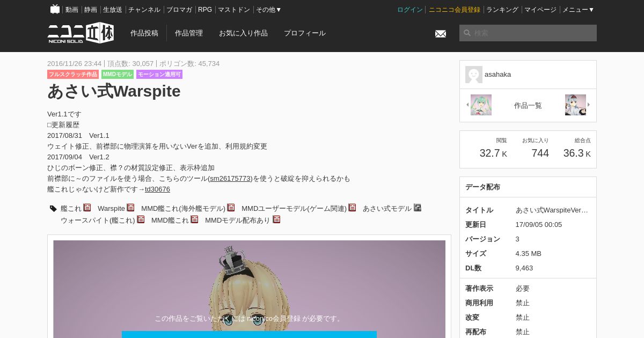This screenshot has height=338, width=644.
Task: Open the mail envelope icon
Action: pos(441,34)
